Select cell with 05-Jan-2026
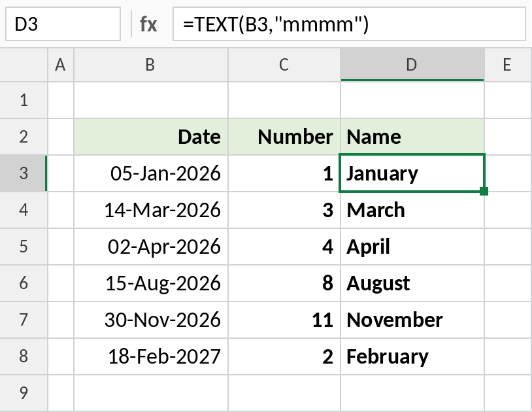The height and width of the screenshot is (412, 532). (x=151, y=173)
